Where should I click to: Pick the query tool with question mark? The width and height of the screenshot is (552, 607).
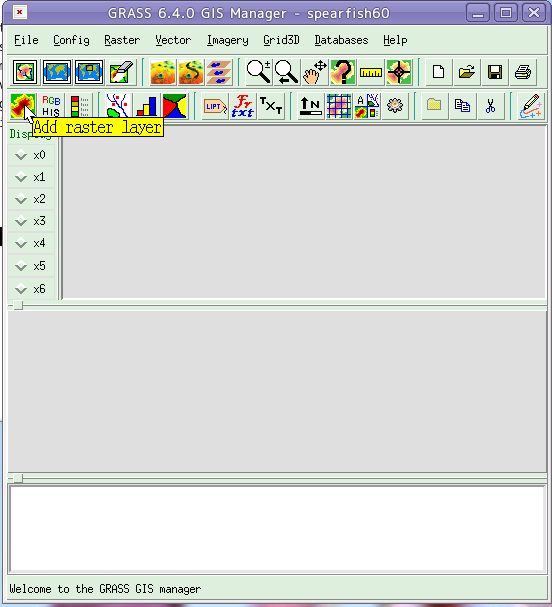pyautogui.click(x=343, y=72)
